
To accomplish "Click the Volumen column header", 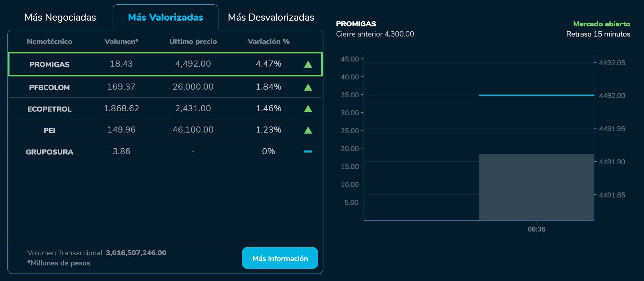I will pos(121,42).
